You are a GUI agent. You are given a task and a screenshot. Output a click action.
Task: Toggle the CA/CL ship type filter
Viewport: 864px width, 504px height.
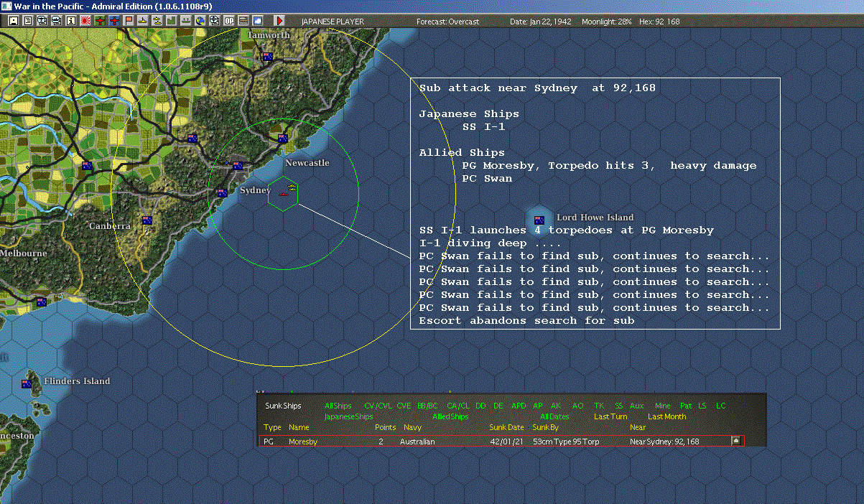click(x=458, y=406)
